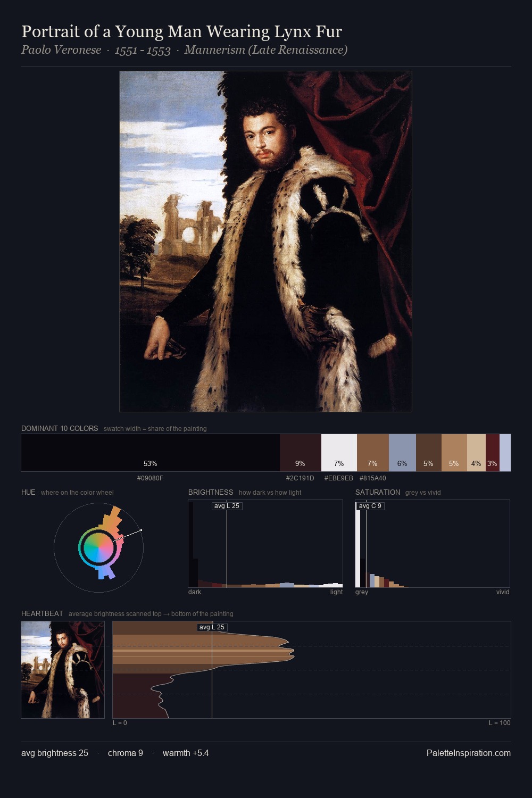Image resolution: width=532 pixels, height=798 pixels.
Task: Pick the 4% beige swatch
Action: coord(476,453)
